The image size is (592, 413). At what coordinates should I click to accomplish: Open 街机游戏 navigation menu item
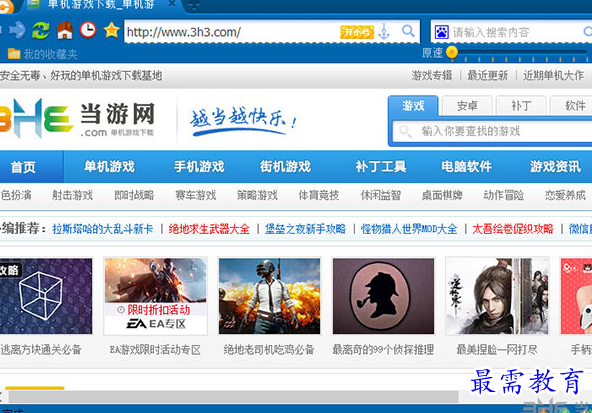[285, 166]
